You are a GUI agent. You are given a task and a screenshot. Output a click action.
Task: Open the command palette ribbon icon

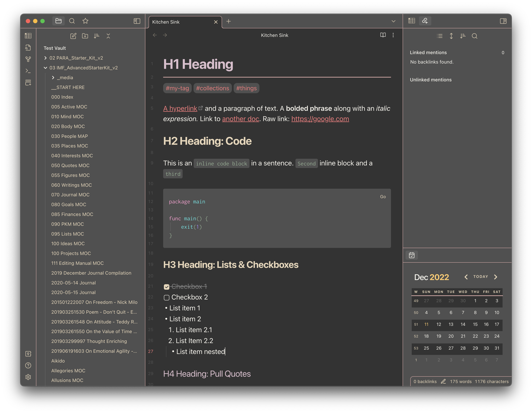(x=28, y=71)
